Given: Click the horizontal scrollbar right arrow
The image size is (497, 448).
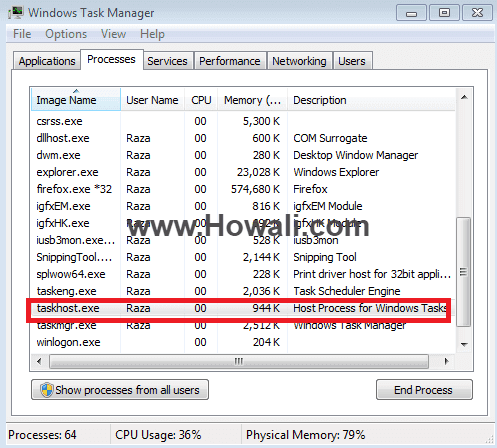Looking at the screenshot, I should [x=447, y=362].
